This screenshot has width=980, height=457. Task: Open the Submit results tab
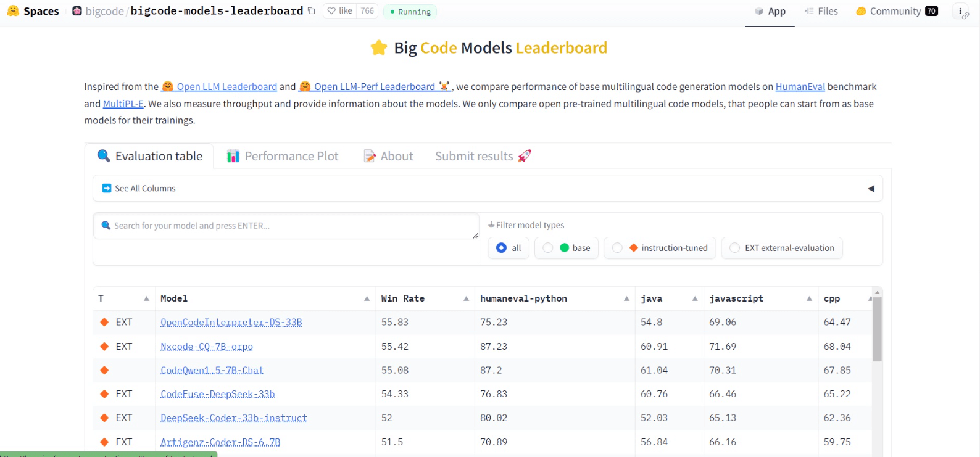[x=483, y=156]
